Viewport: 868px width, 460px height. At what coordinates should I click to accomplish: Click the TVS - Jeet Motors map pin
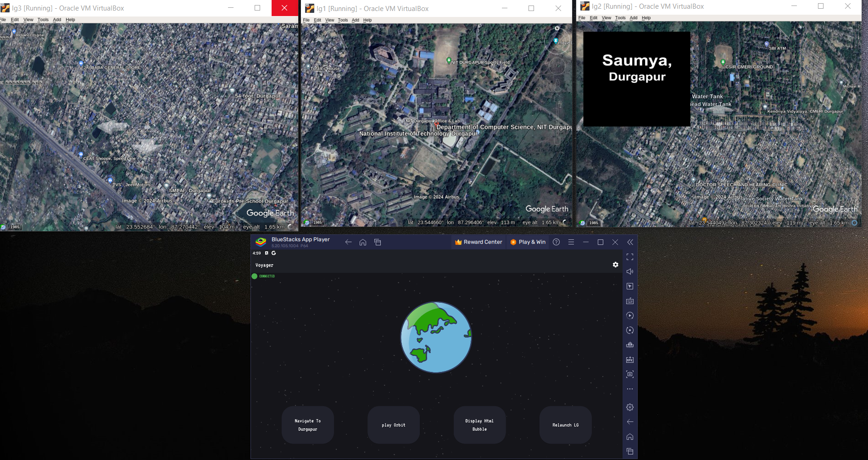tap(110, 181)
